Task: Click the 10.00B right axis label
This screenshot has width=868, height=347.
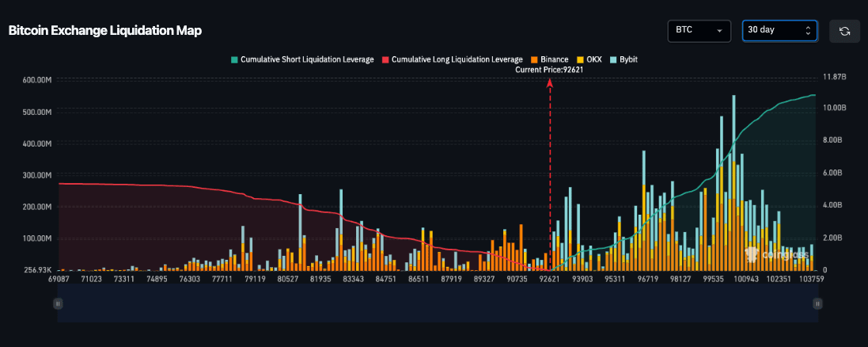Action: pyautogui.click(x=835, y=108)
